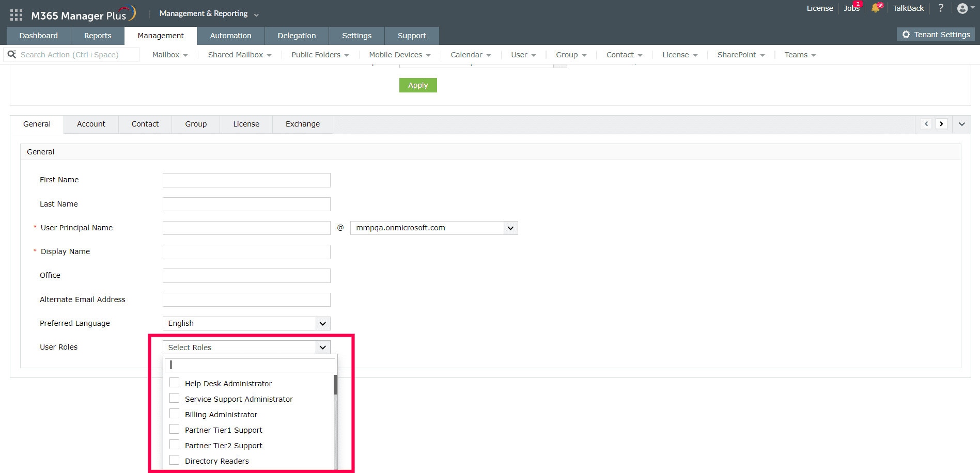Click the User Principal Name field

246,228
